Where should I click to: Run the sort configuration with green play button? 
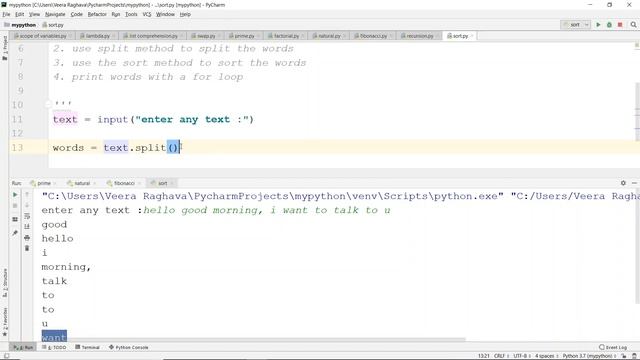point(598,25)
